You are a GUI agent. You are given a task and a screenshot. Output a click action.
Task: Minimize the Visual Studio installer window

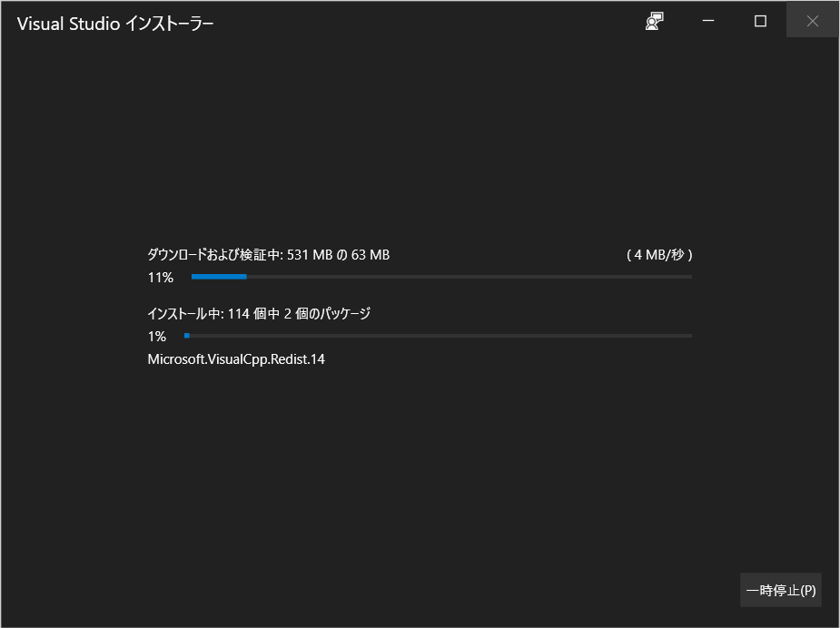pyautogui.click(x=708, y=21)
